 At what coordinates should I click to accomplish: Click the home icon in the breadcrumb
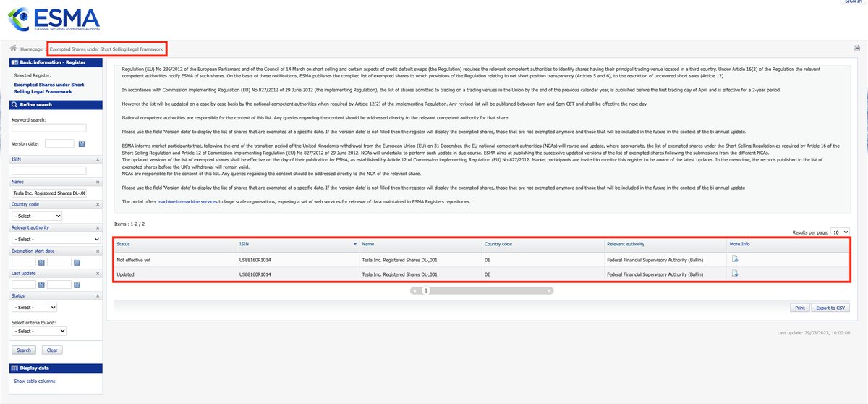point(13,49)
